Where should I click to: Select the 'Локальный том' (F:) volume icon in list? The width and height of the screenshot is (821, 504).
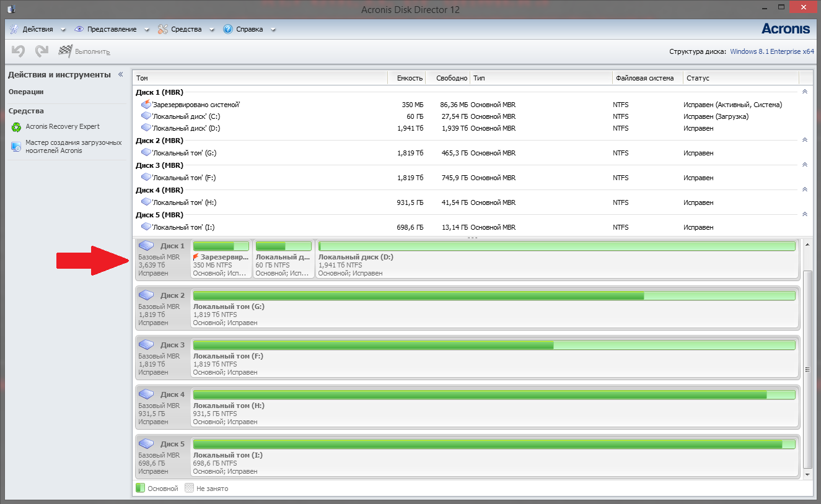[x=146, y=177]
